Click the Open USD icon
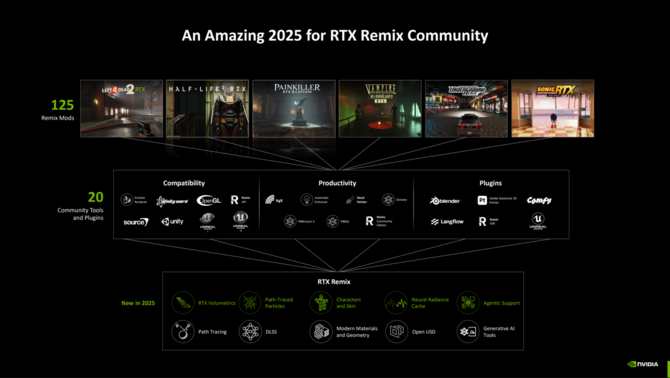Image resolution: width=670 pixels, height=378 pixels. (396, 331)
